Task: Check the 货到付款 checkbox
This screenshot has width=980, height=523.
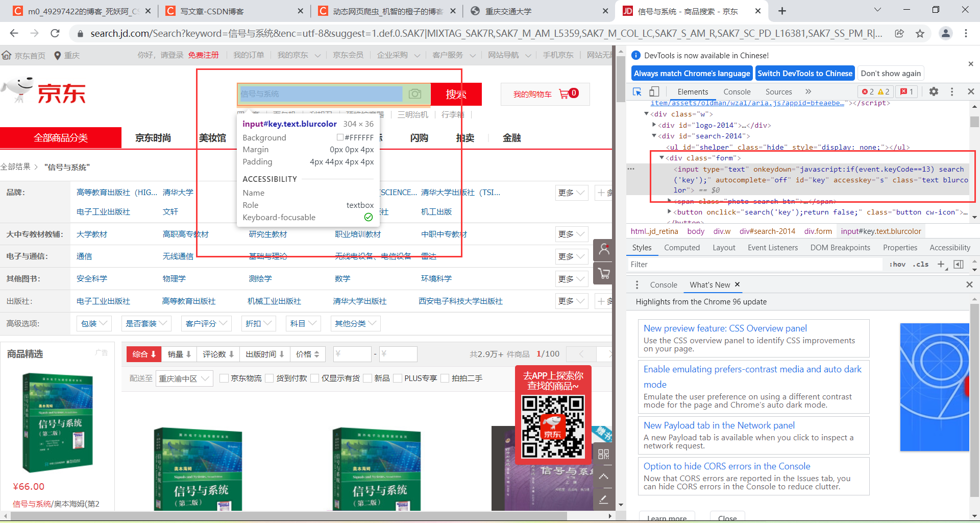Action: pyautogui.click(x=269, y=378)
